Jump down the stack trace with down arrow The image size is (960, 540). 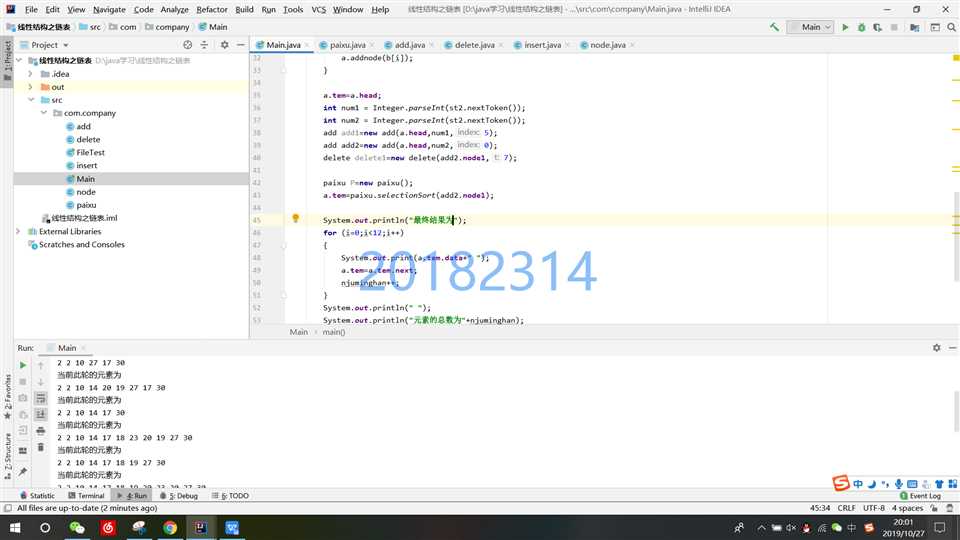pos(40,382)
